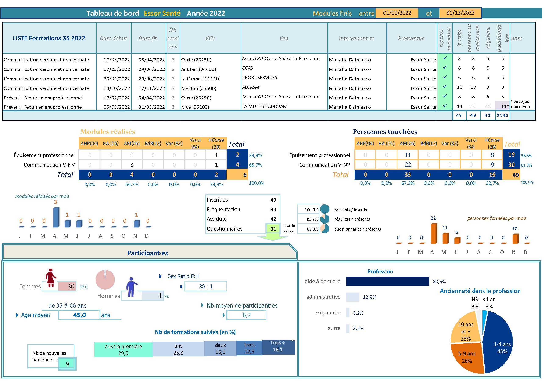This screenshot has height=392, width=545.
Task: Click the HCorse (2B) header in Personnes touchées
Action: click(x=492, y=143)
